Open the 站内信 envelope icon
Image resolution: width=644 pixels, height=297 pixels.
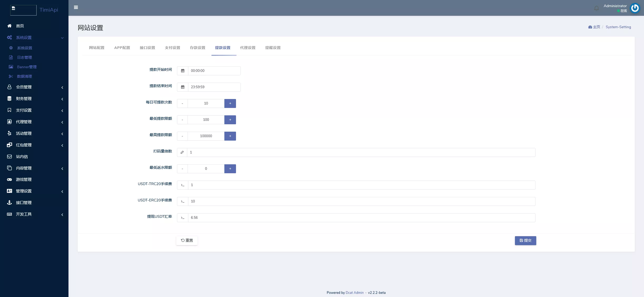[9, 156]
